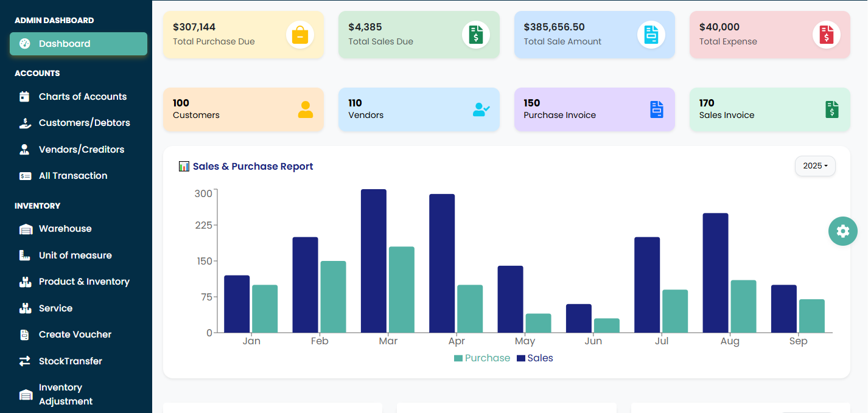The width and height of the screenshot is (868, 413).
Task: Open the Vendors summary card
Action: click(x=419, y=109)
